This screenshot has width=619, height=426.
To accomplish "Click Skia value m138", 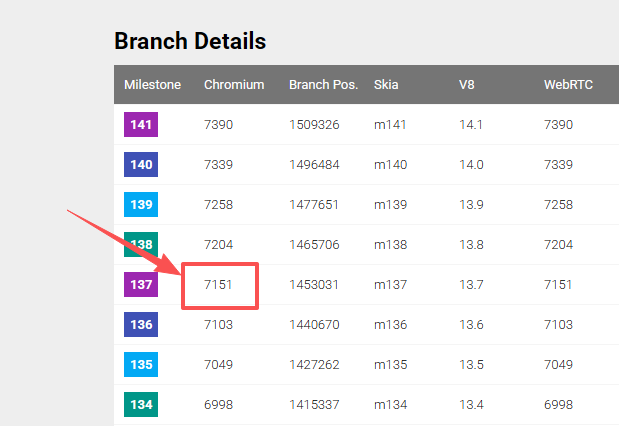I will [x=390, y=245].
